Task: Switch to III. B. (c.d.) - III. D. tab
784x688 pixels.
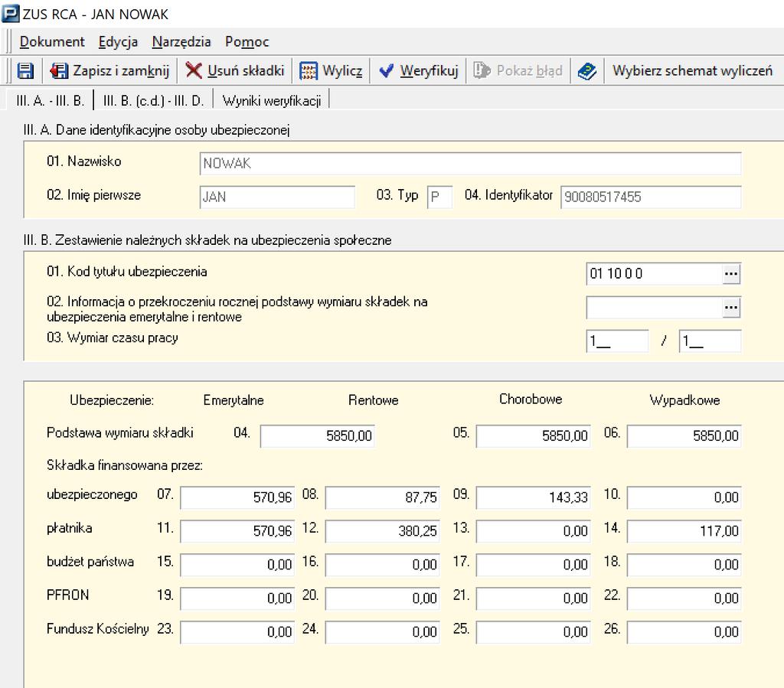Action: (x=153, y=100)
